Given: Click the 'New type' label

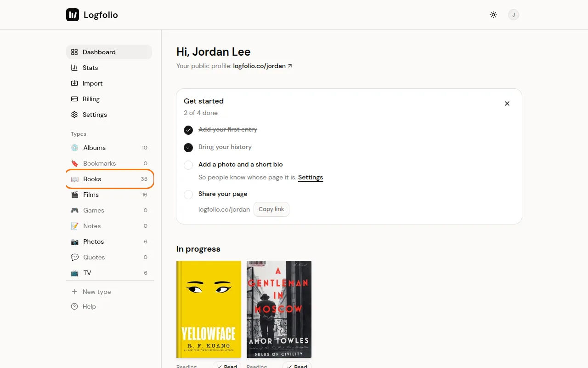Looking at the screenshot, I should click(x=97, y=292).
